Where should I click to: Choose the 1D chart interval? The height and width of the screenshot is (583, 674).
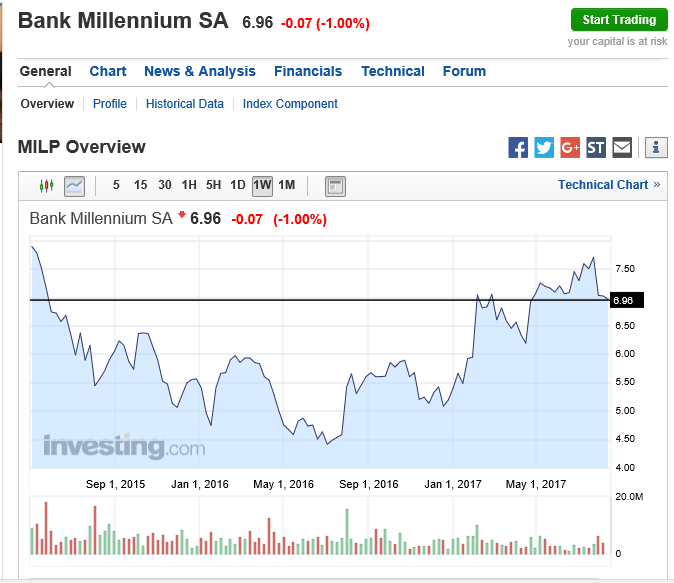(x=238, y=185)
